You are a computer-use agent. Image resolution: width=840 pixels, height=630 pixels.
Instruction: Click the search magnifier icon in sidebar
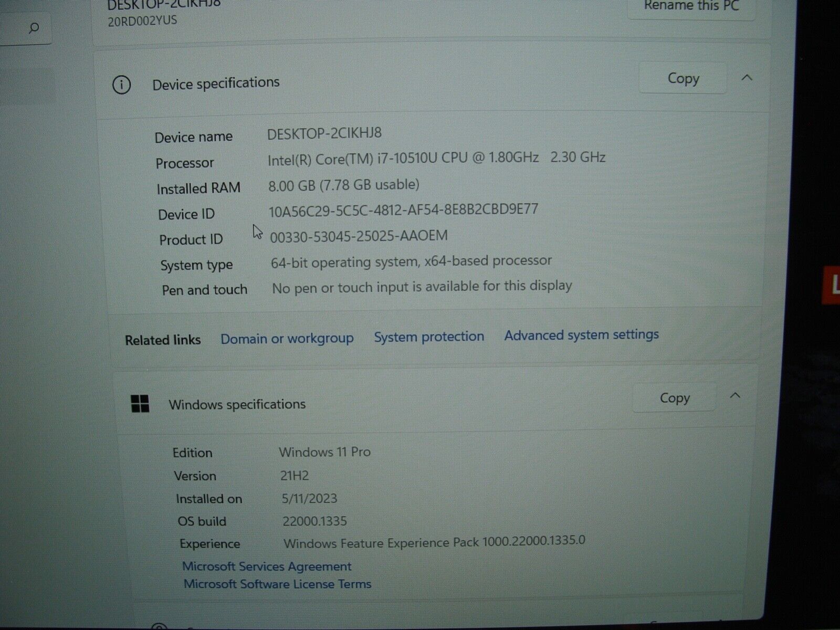click(34, 28)
